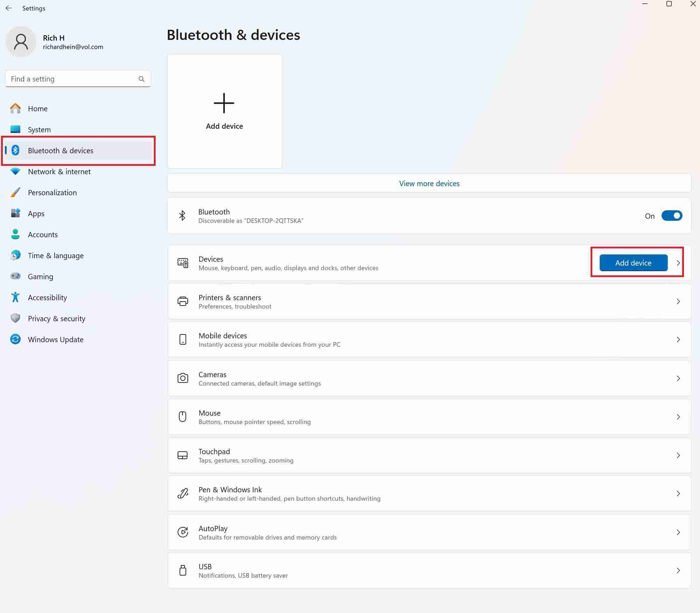Click the AutoPlay icon
This screenshot has width=700, height=613.
tap(183, 532)
